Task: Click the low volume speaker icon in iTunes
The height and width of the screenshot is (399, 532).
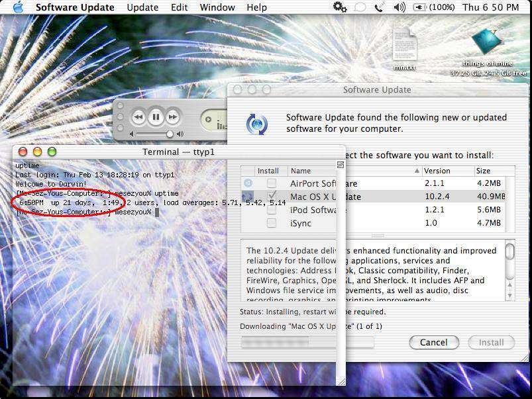Action: click(132, 134)
